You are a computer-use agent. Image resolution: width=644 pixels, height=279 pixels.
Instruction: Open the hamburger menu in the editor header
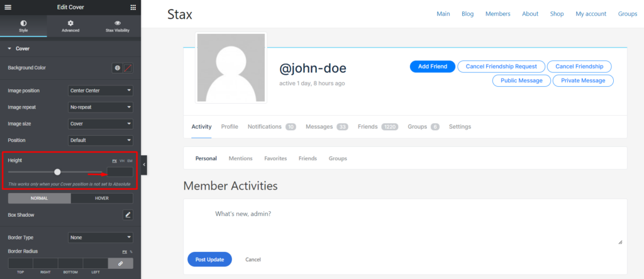(8, 8)
